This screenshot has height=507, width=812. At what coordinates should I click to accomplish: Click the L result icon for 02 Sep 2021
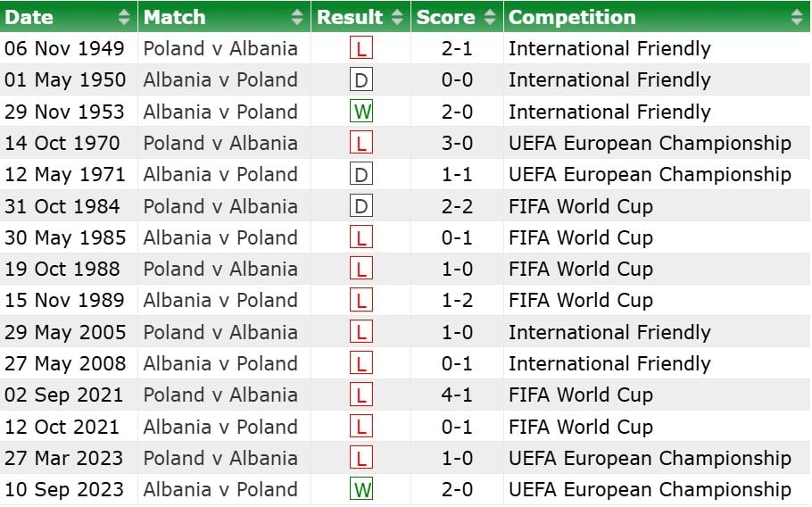361,395
